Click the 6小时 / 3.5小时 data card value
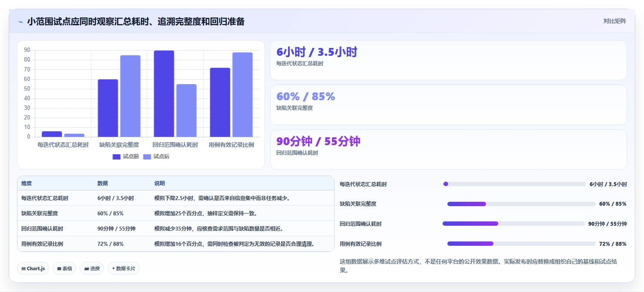Viewport: 644px width, 292px height. coord(317,52)
